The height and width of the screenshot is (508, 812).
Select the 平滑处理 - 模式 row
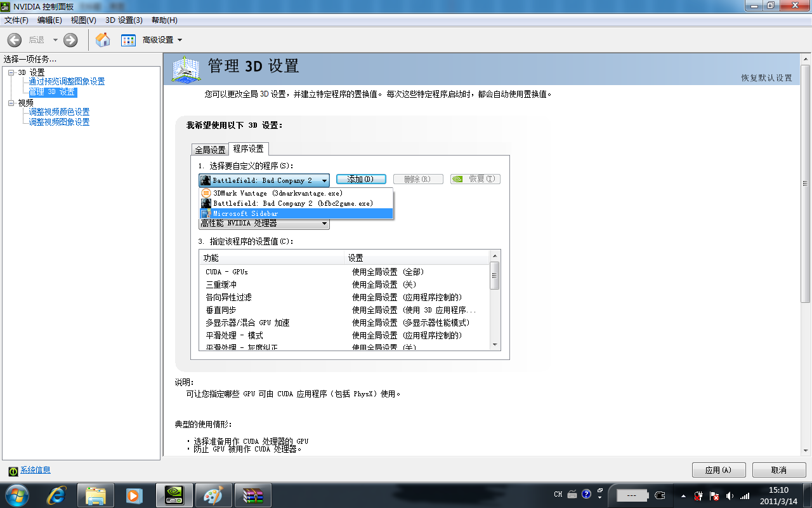(x=344, y=335)
